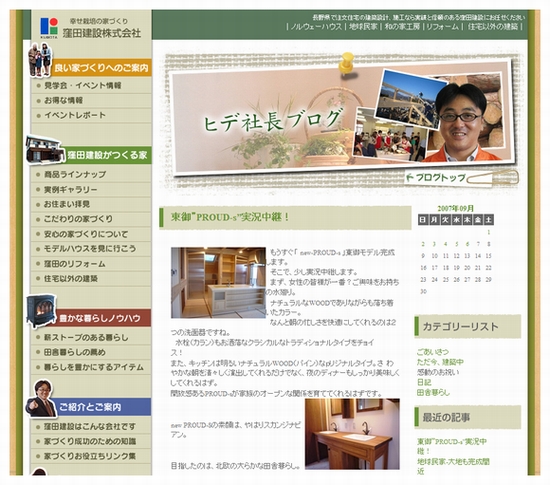This screenshot has height=485, width=550.
Task: Open 商品ラインナップ in the sidebar
Action: (x=75, y=174)
